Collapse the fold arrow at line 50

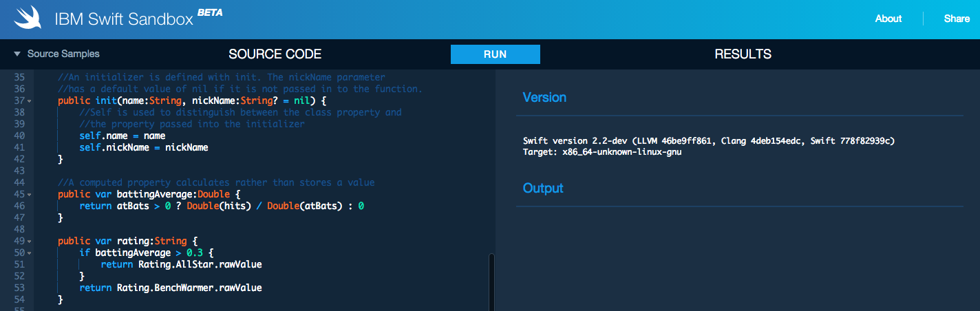coord(29,253)
